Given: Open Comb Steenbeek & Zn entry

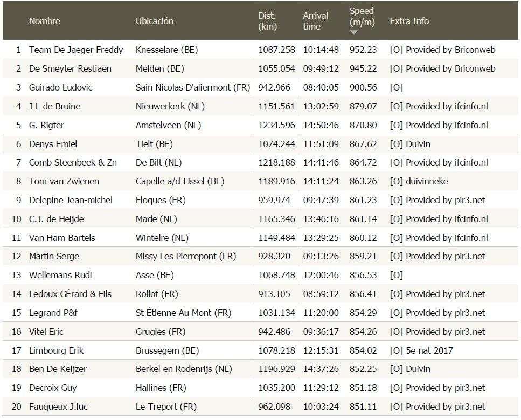Looking at the screenshot, I should pyautogui.click(x=73, y=162).
